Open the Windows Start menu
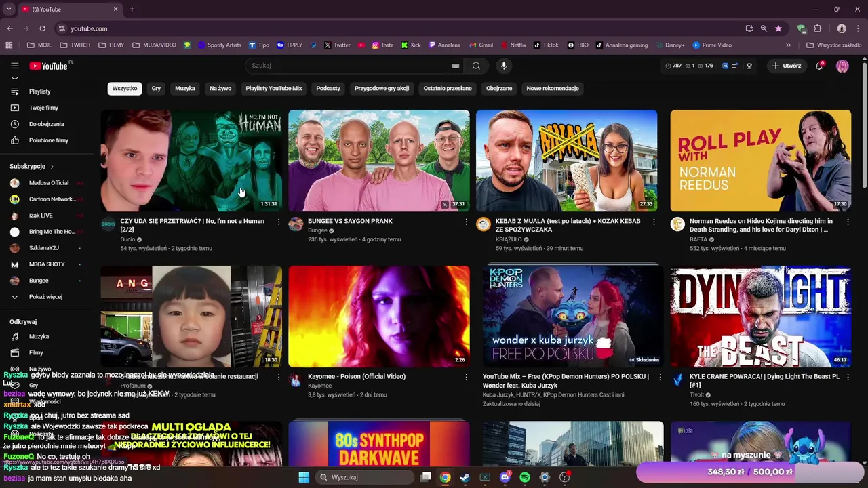The width and height of the screenshot is (868, 488). 303,477
